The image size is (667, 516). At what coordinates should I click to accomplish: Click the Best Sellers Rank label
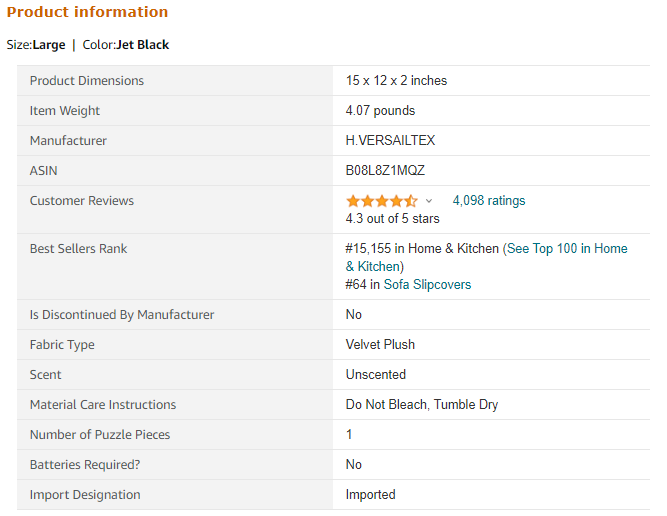tap(78, 248)
